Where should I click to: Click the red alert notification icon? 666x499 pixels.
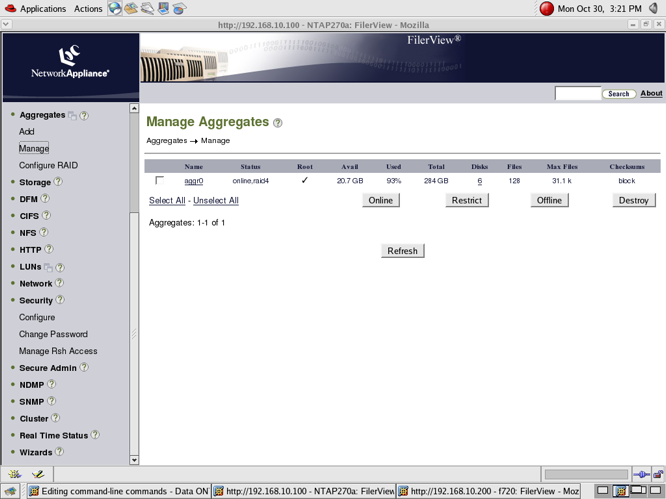(x=546, y=8)
